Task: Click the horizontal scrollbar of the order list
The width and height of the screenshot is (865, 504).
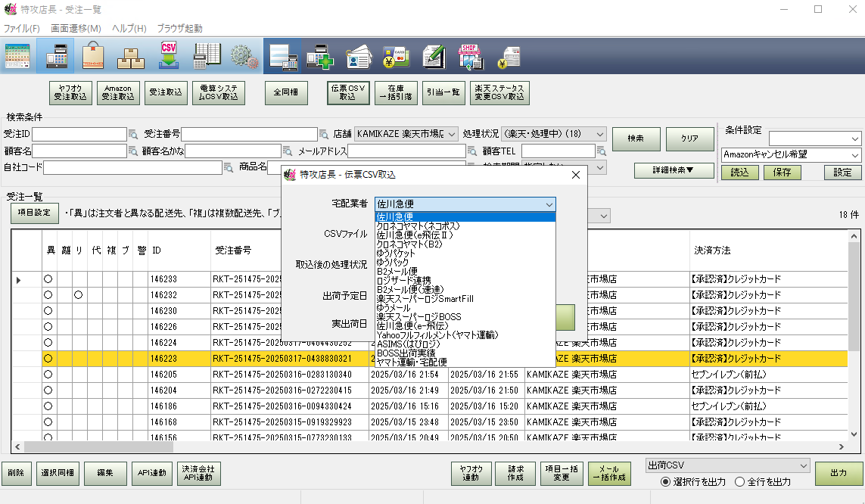Action: 98,446
